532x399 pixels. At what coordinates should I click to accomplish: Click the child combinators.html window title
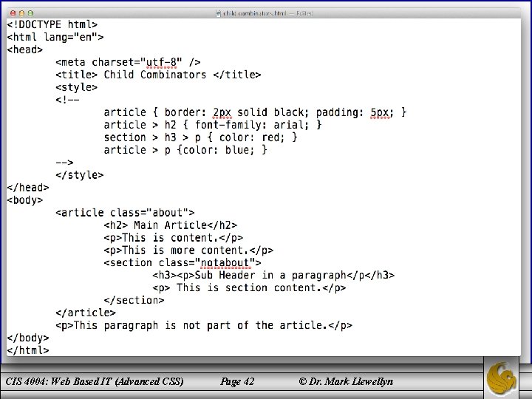pyautogui.click(x=254, y=13)
